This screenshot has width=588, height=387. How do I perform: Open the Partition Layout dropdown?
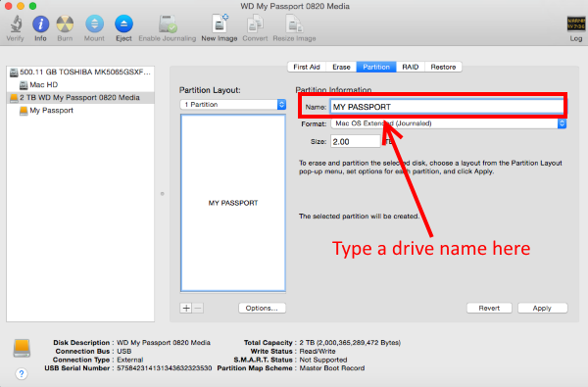click(233, 104)
